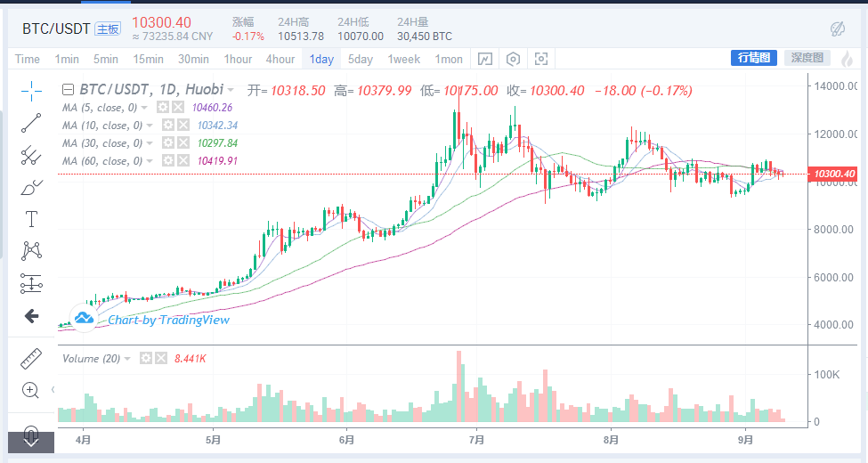Screen dimensions: 868x463
Task: Open MA (60, close, 0) dropdown arrow
Action: 150,161
